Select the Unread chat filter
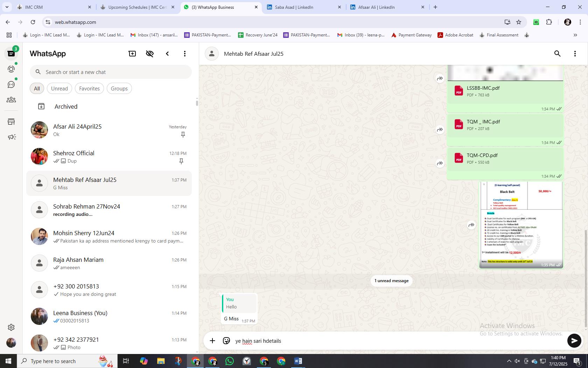588x368 pixels. (x=59, y=89)
